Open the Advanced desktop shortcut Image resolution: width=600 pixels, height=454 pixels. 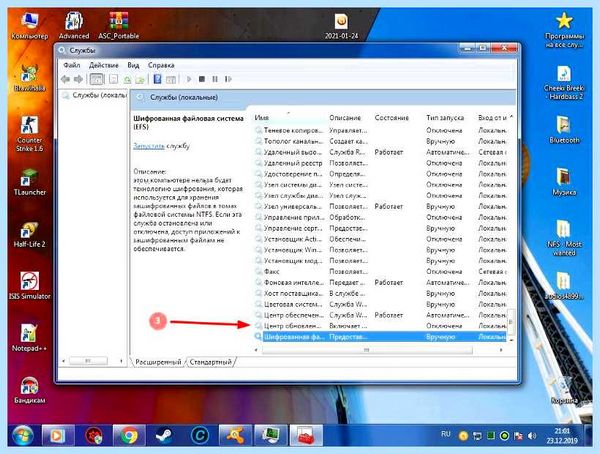click(74, 26)
